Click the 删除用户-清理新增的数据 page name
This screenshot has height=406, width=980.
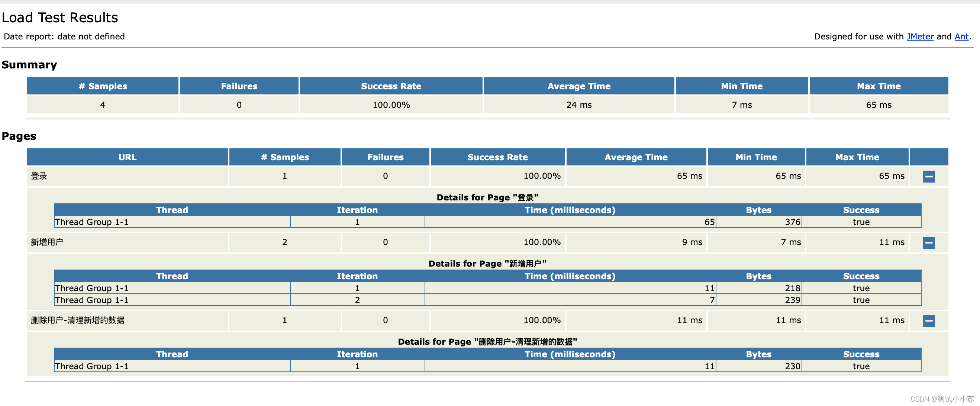point(78,320)
